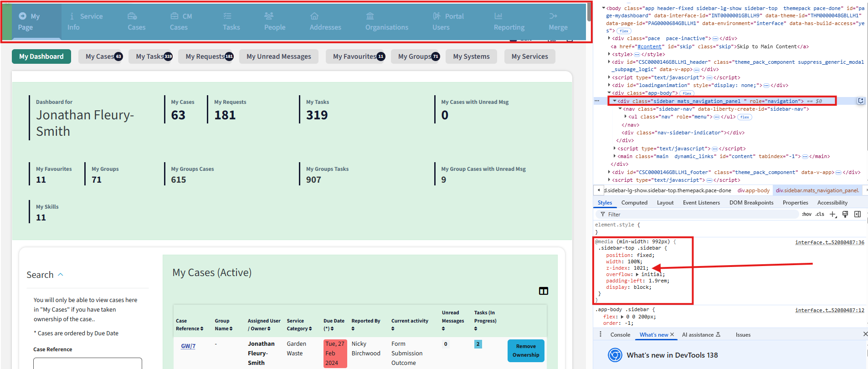Screen dimensions: 868x369
Task: Click three-dot actions beside selected DOM node
Action: [597, 101]
